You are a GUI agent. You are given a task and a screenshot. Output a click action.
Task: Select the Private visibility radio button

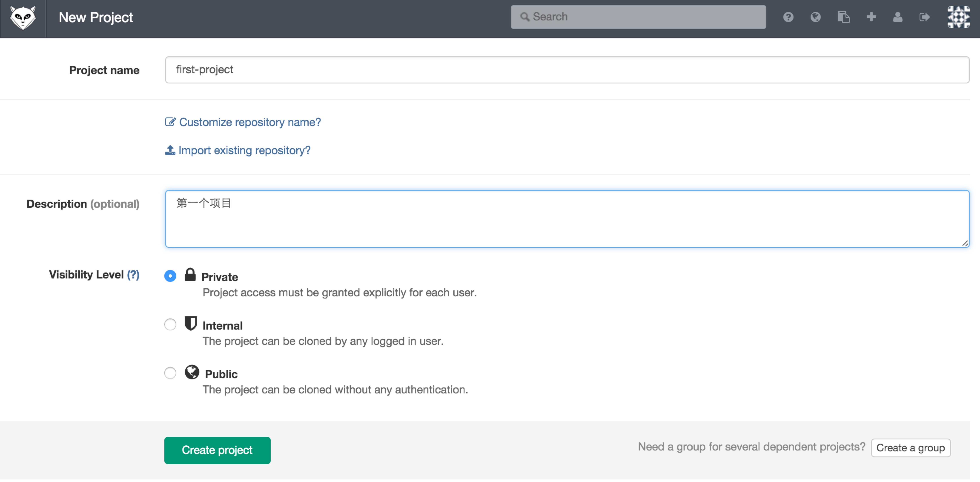[170, 276]
